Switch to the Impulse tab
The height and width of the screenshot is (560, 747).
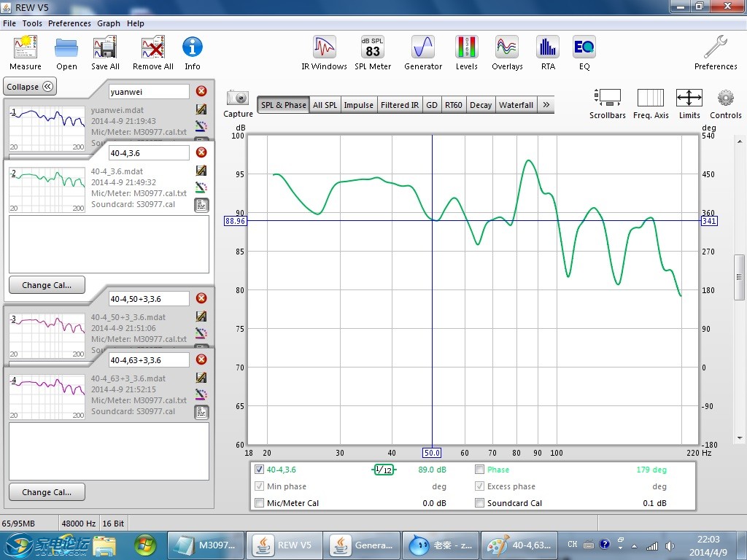click(359, 105)
